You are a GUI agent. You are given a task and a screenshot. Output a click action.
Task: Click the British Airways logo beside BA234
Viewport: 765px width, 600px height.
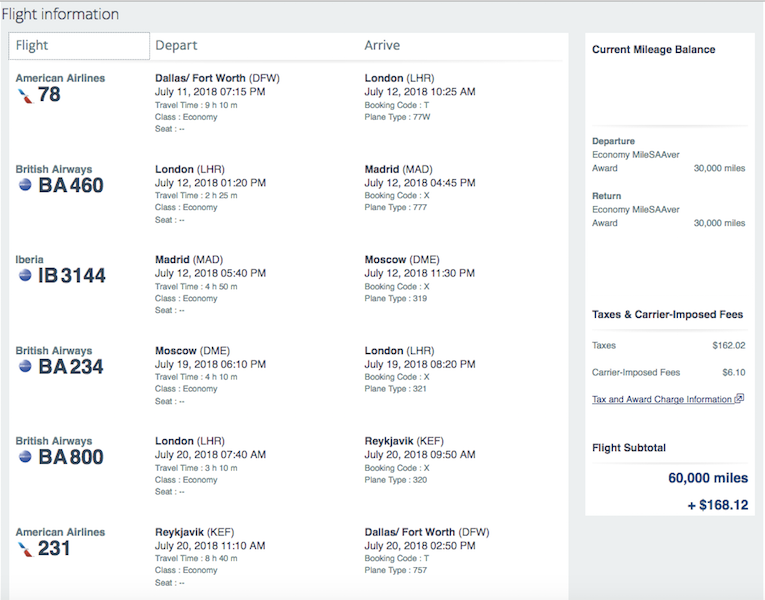point(25,367)
